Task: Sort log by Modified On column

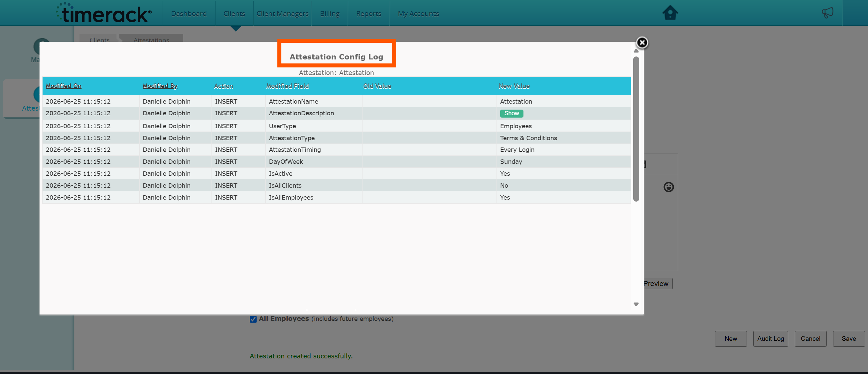Action: tap(63, 86)
